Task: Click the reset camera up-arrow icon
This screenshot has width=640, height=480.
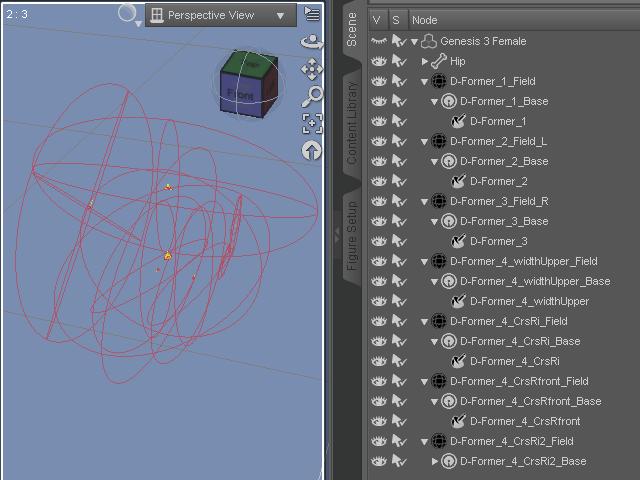Action: coord(312,151)
